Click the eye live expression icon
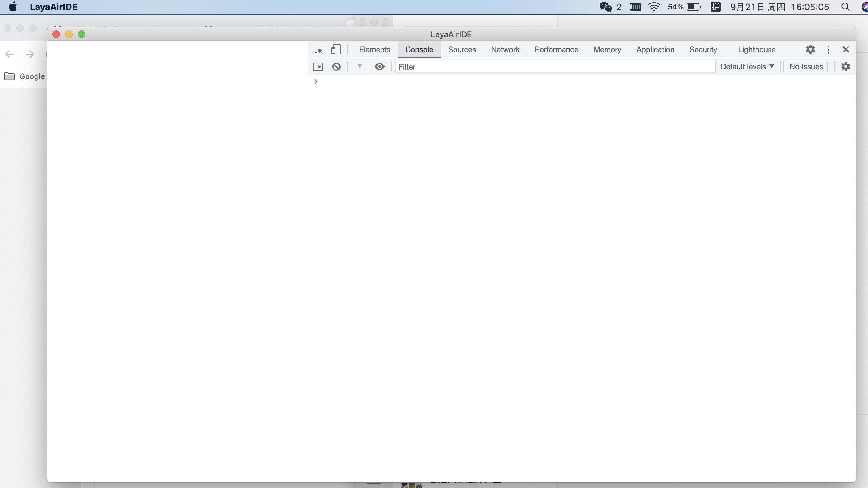Viewport: 868px width, 488px height. tap(379, 67)
